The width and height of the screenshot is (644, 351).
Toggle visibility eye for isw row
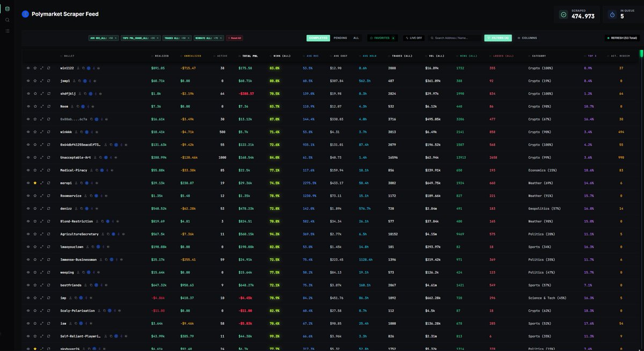28,324
